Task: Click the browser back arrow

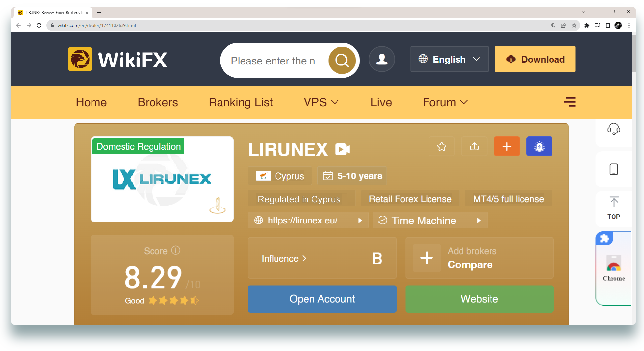Action: (x=19, y=25)
